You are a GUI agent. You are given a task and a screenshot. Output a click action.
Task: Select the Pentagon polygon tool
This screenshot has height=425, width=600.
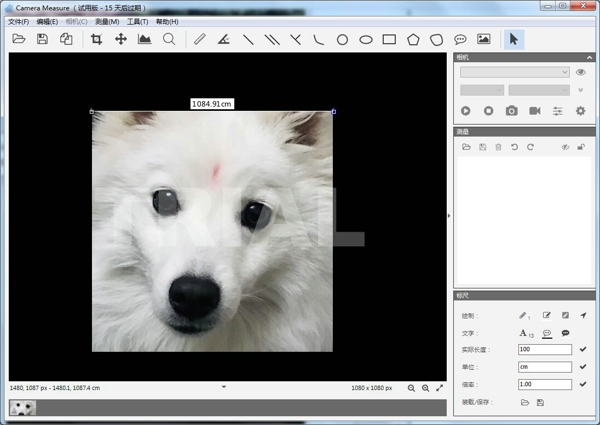pyautogui.click(x=413, y=39)
